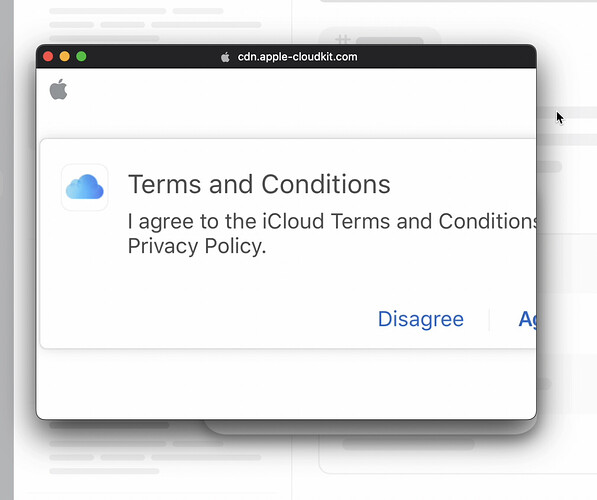This screenshot has width=597, height=500.
Task: Click the gray strip along the left edge
Action: click(x=7, y=250)
